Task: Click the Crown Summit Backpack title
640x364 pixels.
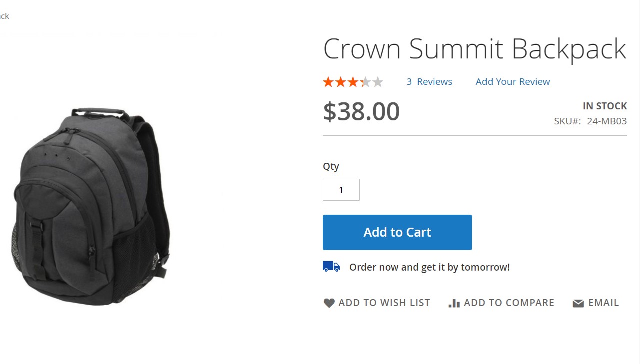Action: click(x=474, y=49)
